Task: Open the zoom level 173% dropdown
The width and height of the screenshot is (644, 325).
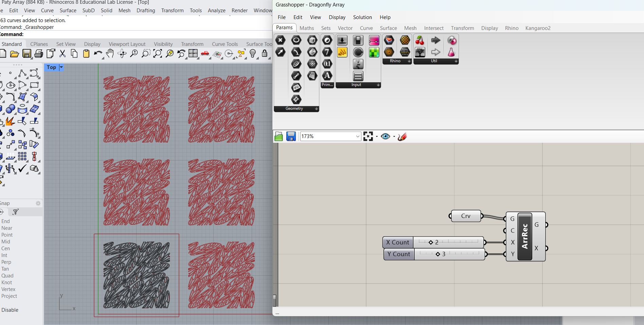Action: (x=357, y=136)
